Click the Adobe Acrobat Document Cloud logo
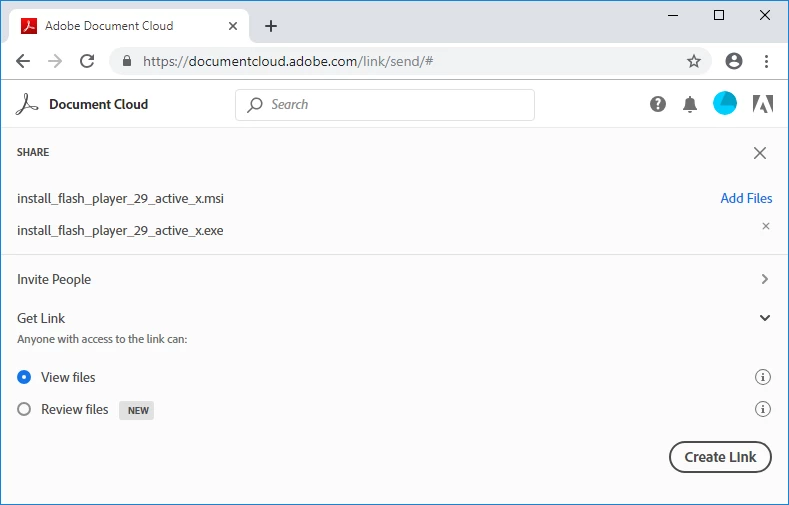This screenshot has width=789, height=505. (x=27, y=105)
